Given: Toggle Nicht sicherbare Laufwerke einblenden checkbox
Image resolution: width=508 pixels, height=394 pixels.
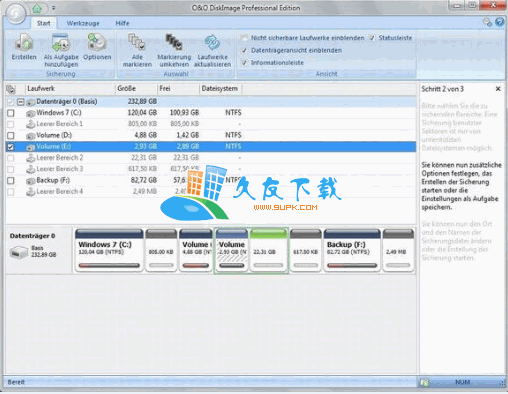Looking at the screenshot, I should 245,38.
